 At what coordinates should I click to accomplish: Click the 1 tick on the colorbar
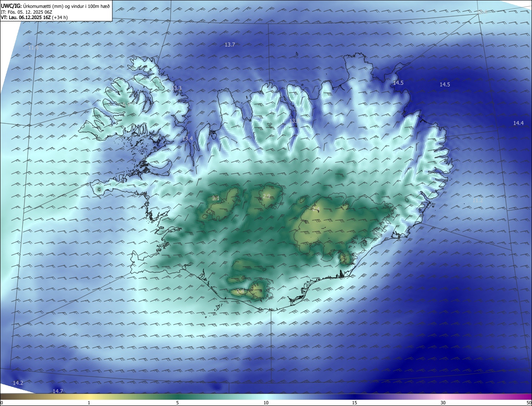[89, 403]
